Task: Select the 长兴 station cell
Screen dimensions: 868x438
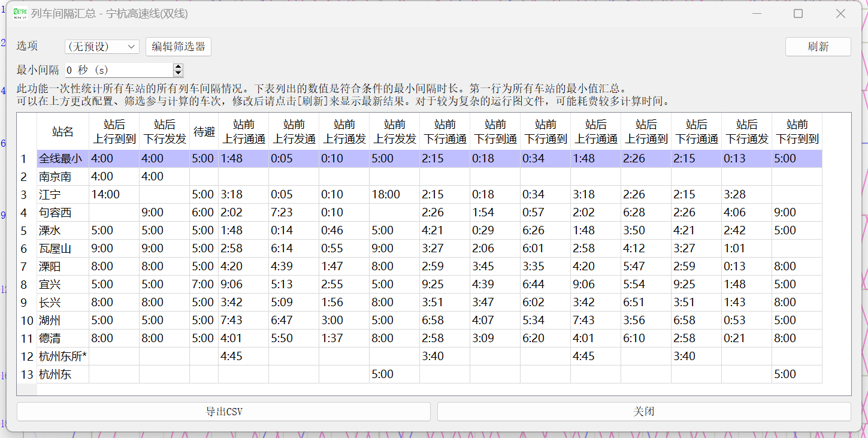Action: [x=63, y=303]
